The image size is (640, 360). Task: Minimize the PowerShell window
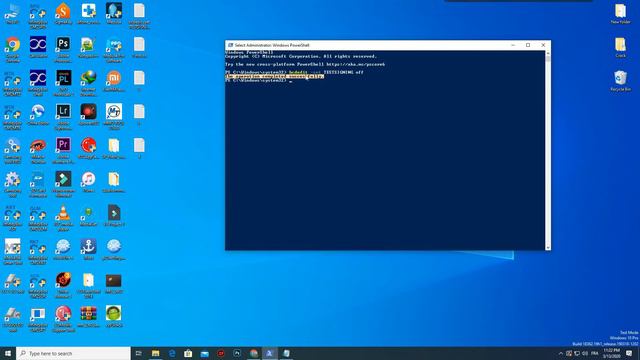click(513, 45)
